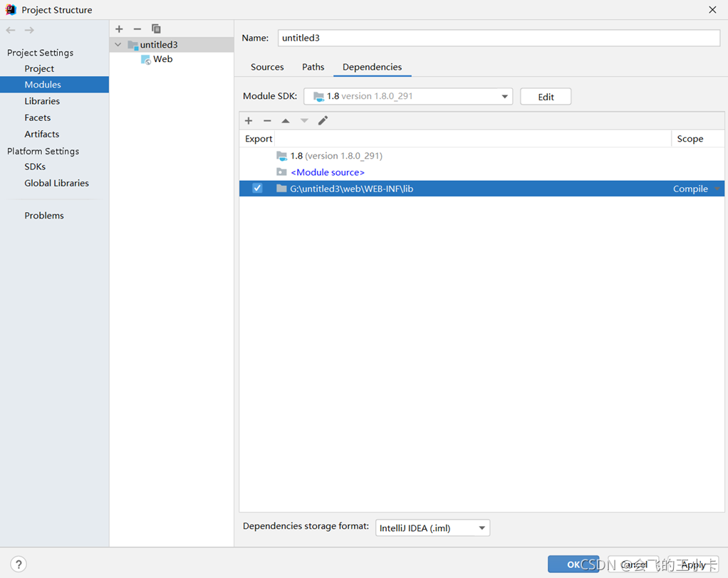Viewport: 728px width, 578px height.
Task: Click the OK button
Action: (573, 564)
